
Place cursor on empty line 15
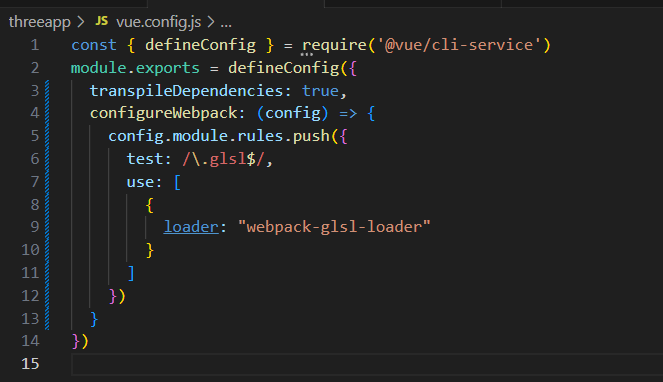point(367,364)
